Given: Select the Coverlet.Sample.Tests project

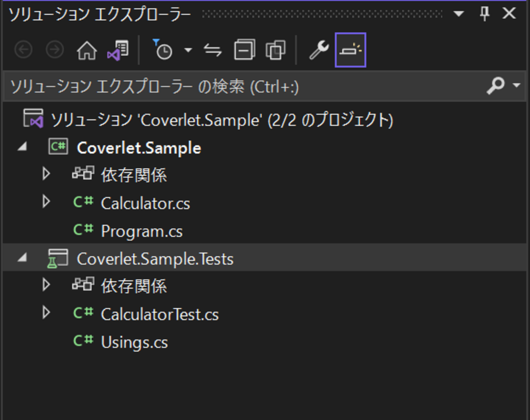Looking at the screenshot, I should click(x=155, y=259).
